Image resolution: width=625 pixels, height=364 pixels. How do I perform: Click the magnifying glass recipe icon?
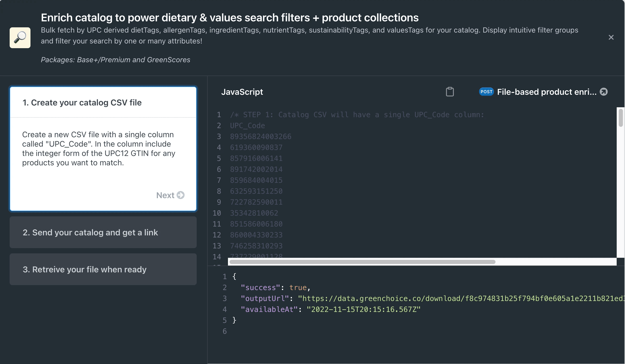pos(20,38)
